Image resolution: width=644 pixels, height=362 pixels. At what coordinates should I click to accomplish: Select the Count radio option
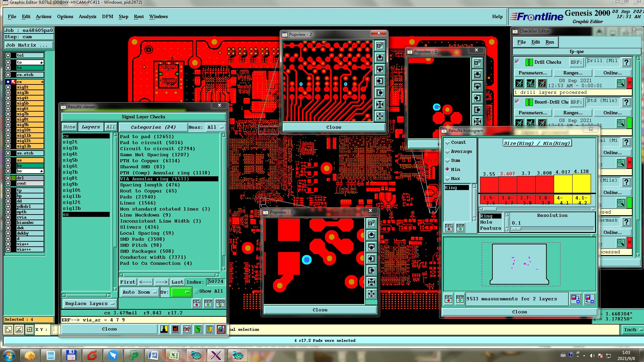(x=447, y=142)
